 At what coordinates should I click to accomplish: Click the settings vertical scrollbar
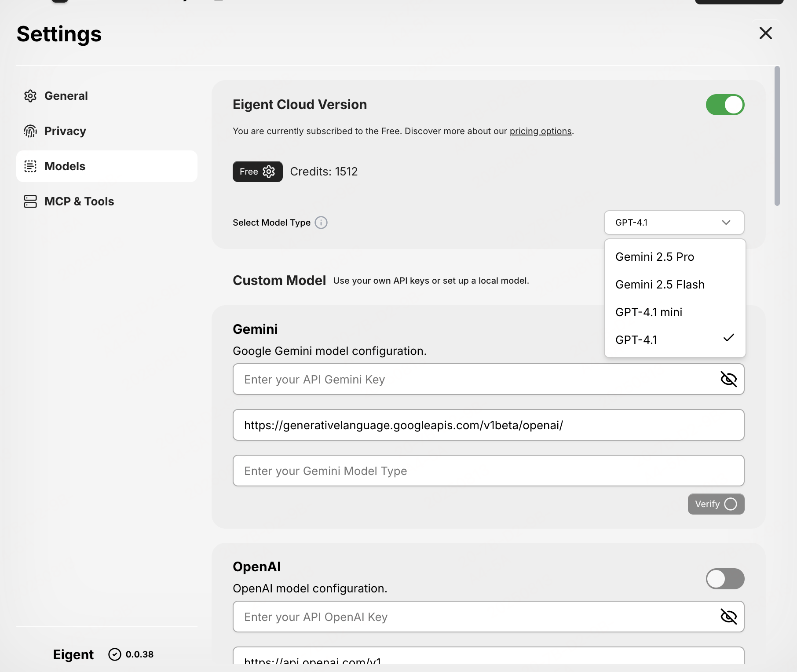pyautogui.click(x=777, y=136)
